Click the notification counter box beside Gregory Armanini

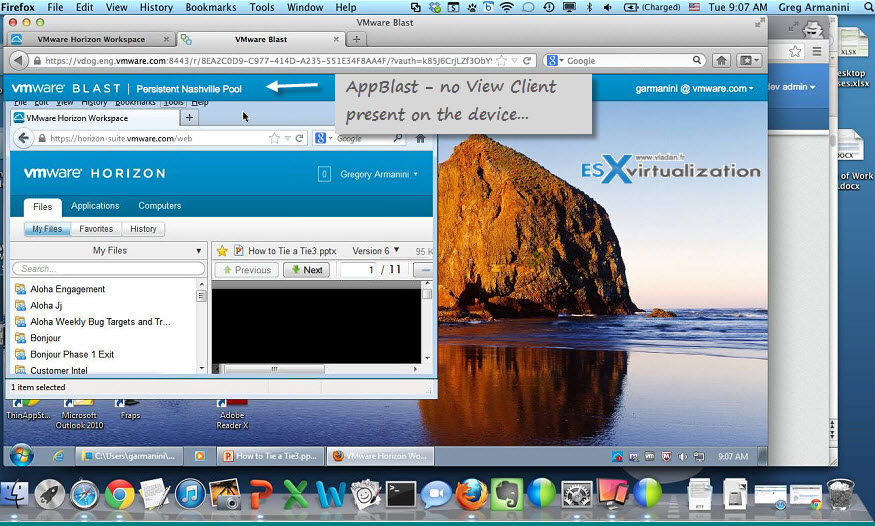point(324,174)
